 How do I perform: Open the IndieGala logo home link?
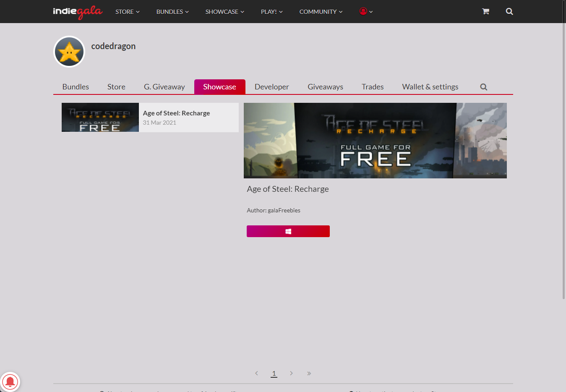point(78,12)
